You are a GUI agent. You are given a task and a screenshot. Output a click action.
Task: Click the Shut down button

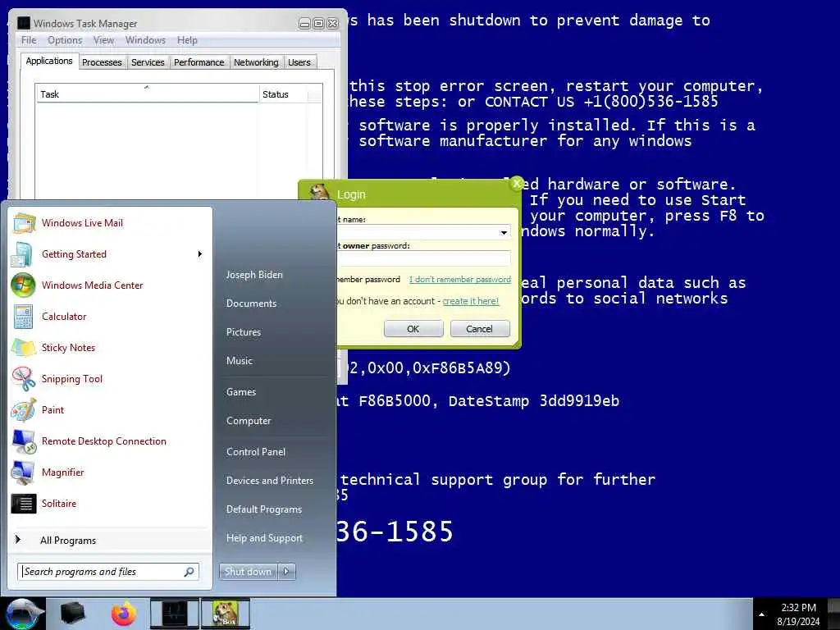(249, 572)
